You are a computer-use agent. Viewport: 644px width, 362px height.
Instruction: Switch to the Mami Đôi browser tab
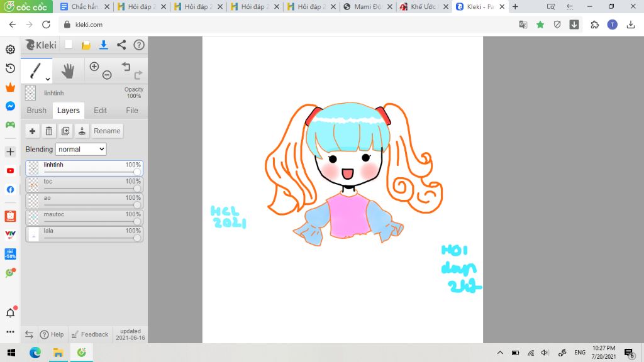pyautogui.click(x=368, y=6)
